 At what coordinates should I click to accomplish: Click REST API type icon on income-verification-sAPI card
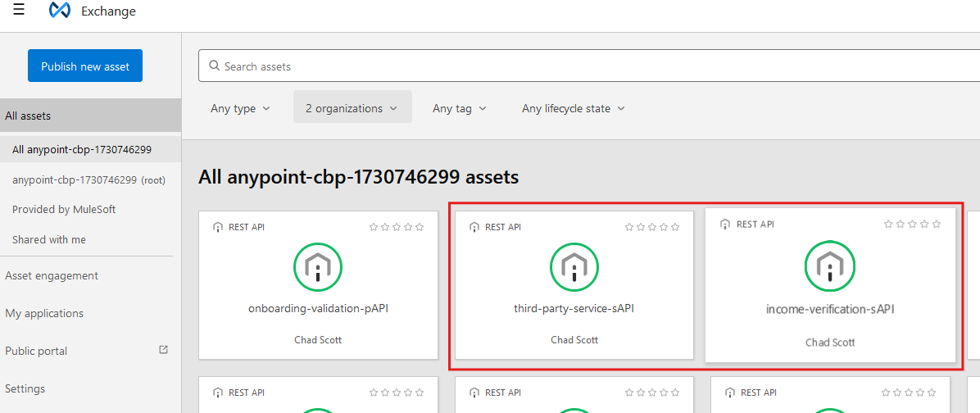(725, 224)
